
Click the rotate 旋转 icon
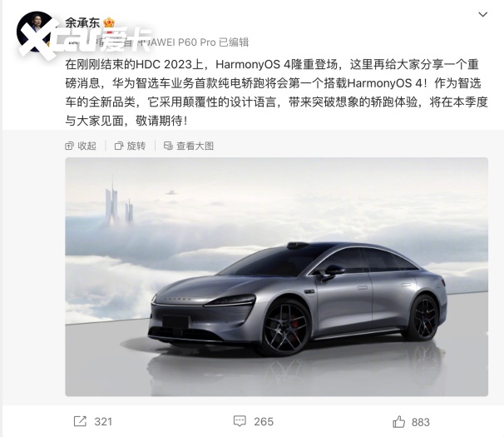coord(119,146)
